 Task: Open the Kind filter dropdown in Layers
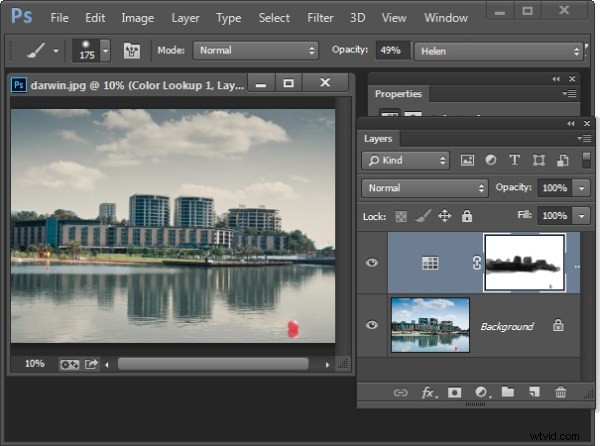(406, 161)
